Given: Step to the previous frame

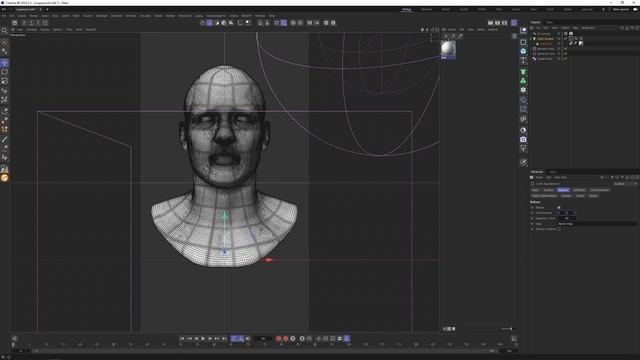Looking at the screenshot, I should coord(196,338).
